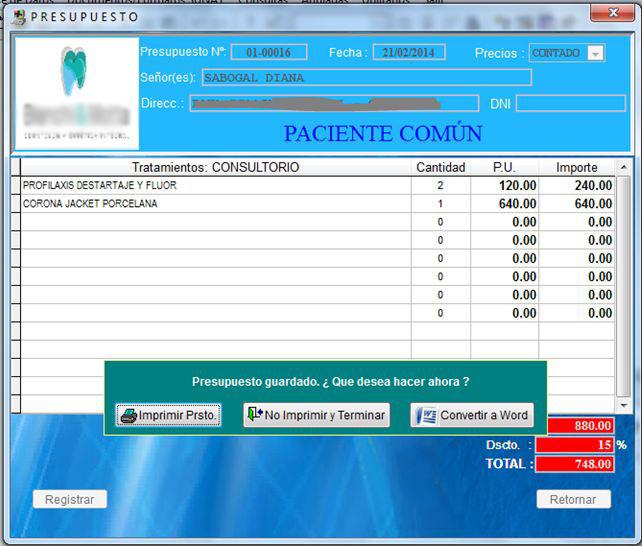Viewport: 643px width, 548px height.
Task: Choose No Imprimir y Terminar
Action: coord(317,415)
